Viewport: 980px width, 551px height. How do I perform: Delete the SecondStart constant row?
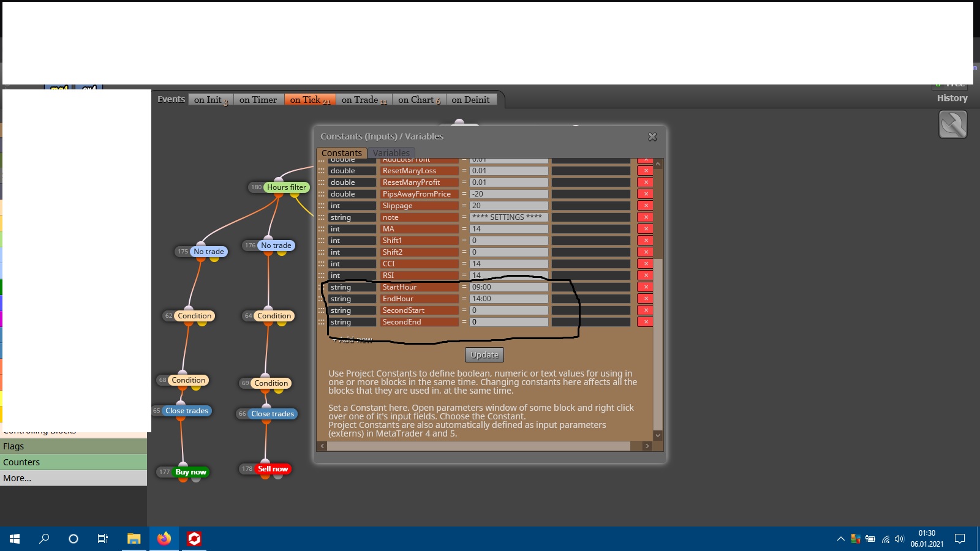[645, 310]
